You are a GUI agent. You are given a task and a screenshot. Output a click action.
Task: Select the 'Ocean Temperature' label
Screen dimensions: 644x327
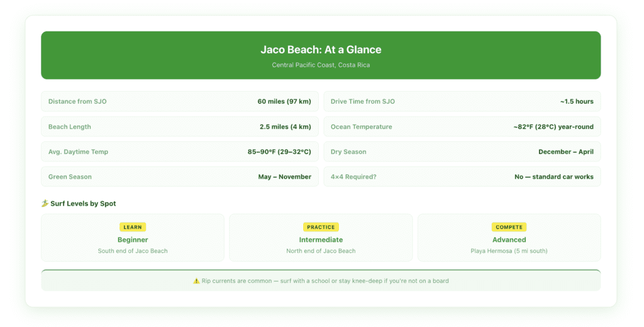point(362,126)
